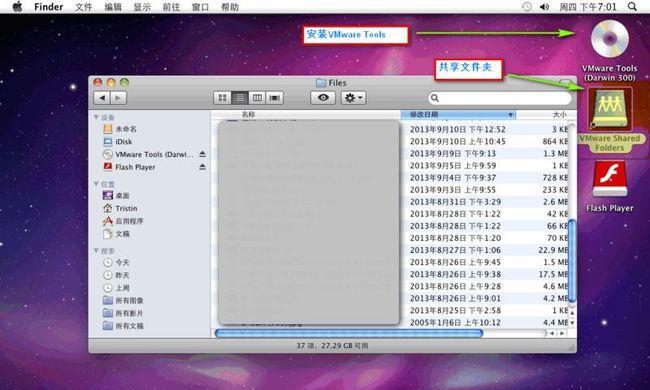Sort by 大小 column header

[543, 115]
